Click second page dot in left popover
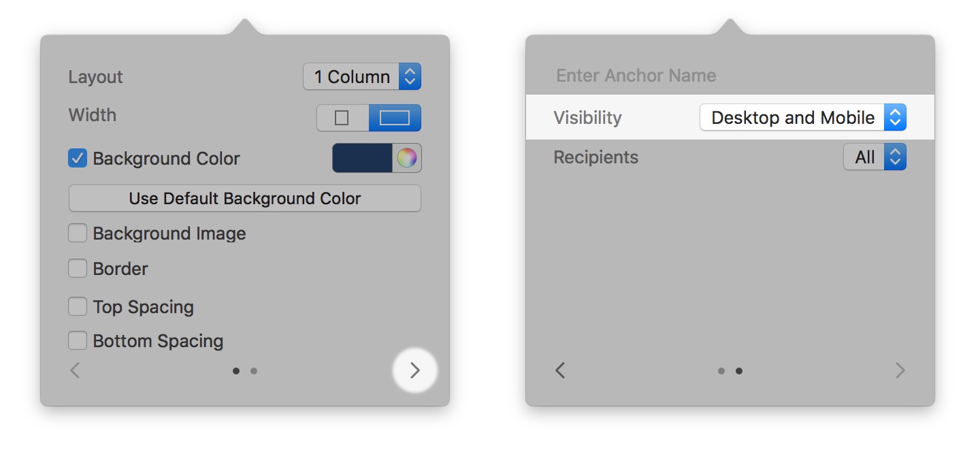Screen dimensions: 980x452 tap(254, 371)
